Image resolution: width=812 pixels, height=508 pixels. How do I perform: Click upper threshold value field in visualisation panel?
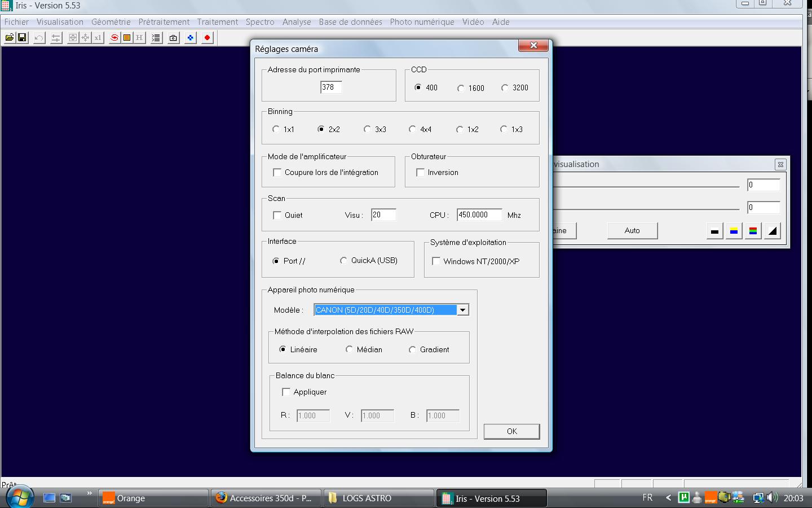coord(764,185)
